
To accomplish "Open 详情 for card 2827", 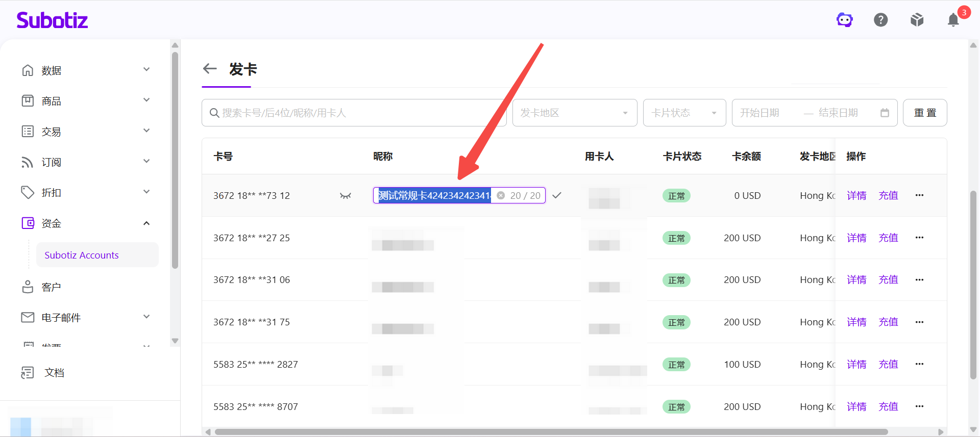I will click(x=856, y=364).
